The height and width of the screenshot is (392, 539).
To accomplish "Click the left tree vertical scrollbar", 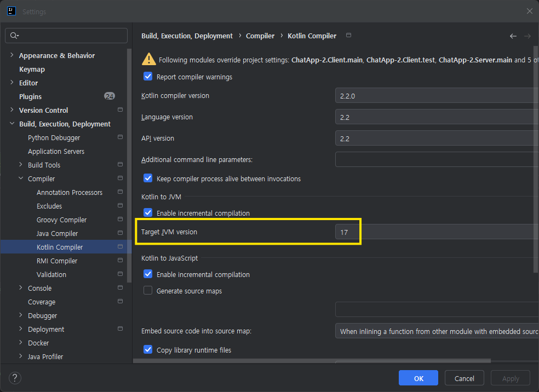I will (x=129, y=165).
